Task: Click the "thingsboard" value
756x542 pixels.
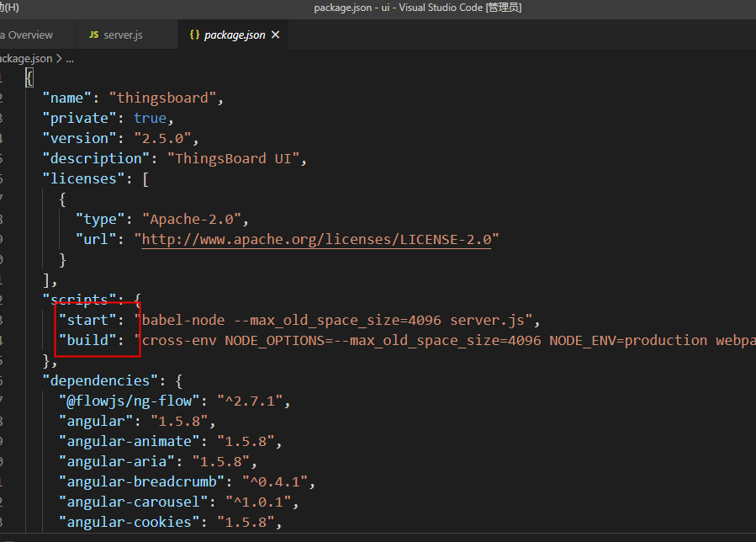Action: click(x=162, y=98)
